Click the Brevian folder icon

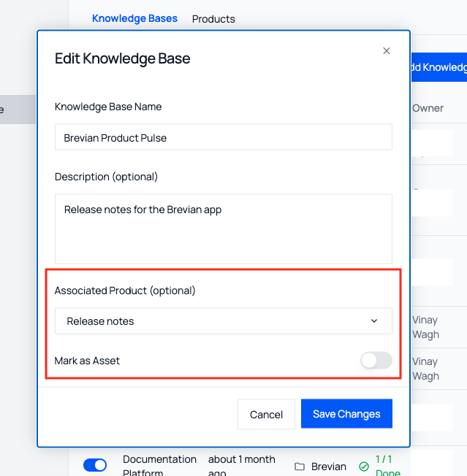[x=300, y=467]
